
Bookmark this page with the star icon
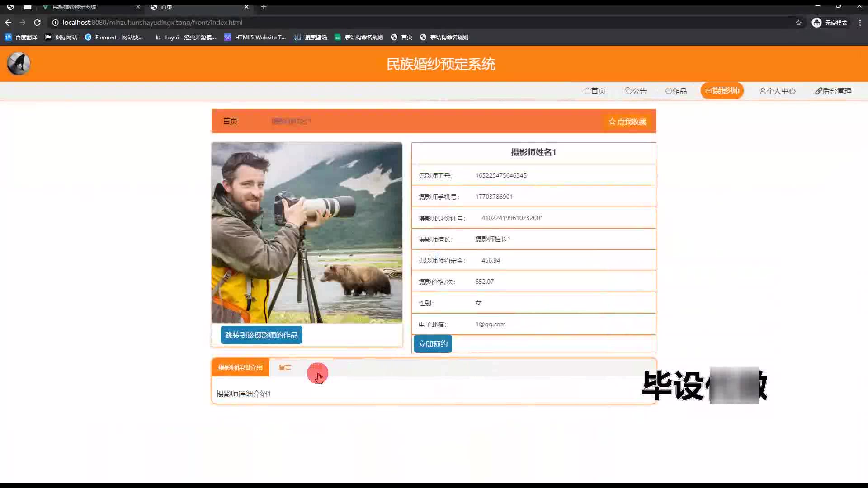click(798, 23)
